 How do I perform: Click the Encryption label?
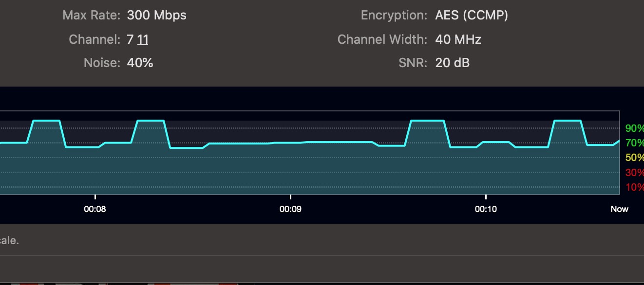[394, 15]
